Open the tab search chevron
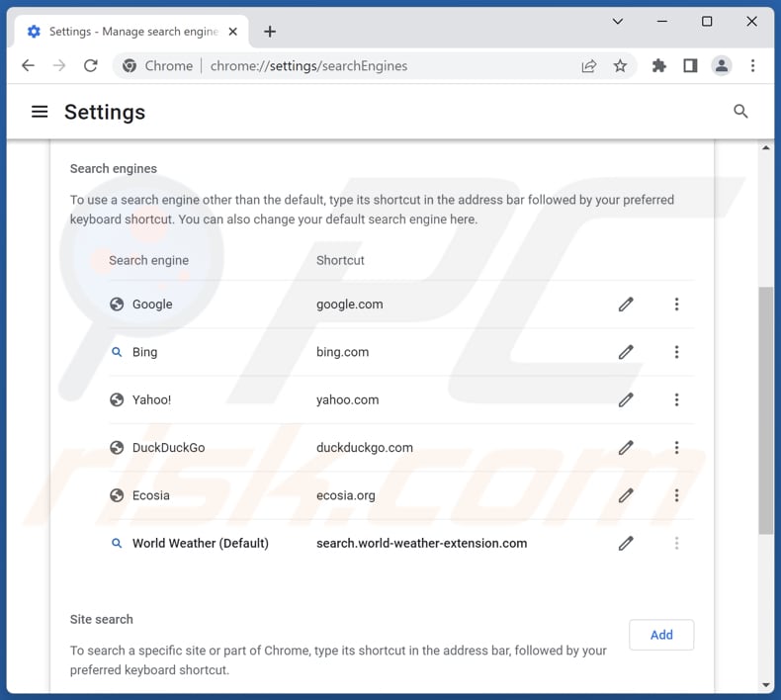Image resolution: width=781 pixels, height=700 pixels. (x=618, y=22)
